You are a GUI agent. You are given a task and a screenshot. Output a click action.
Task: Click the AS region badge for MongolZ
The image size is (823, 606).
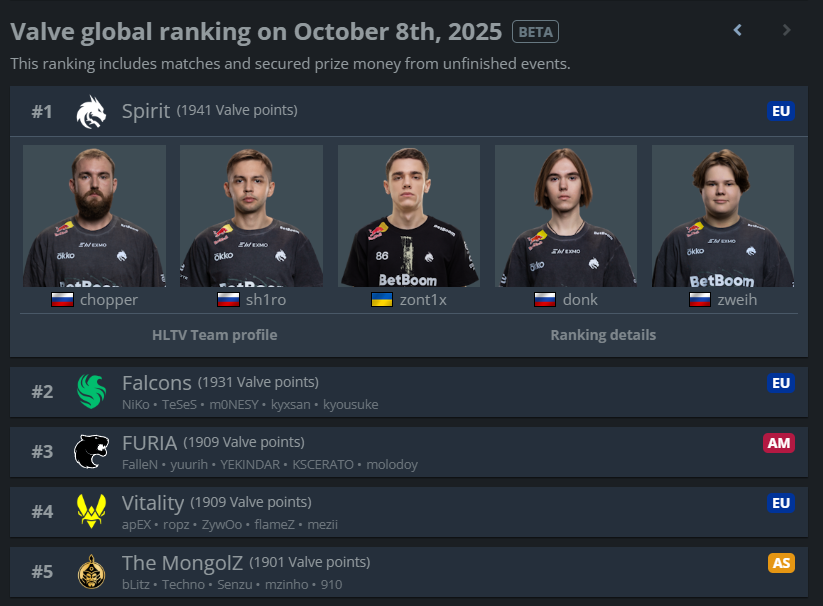click(781, 563)
